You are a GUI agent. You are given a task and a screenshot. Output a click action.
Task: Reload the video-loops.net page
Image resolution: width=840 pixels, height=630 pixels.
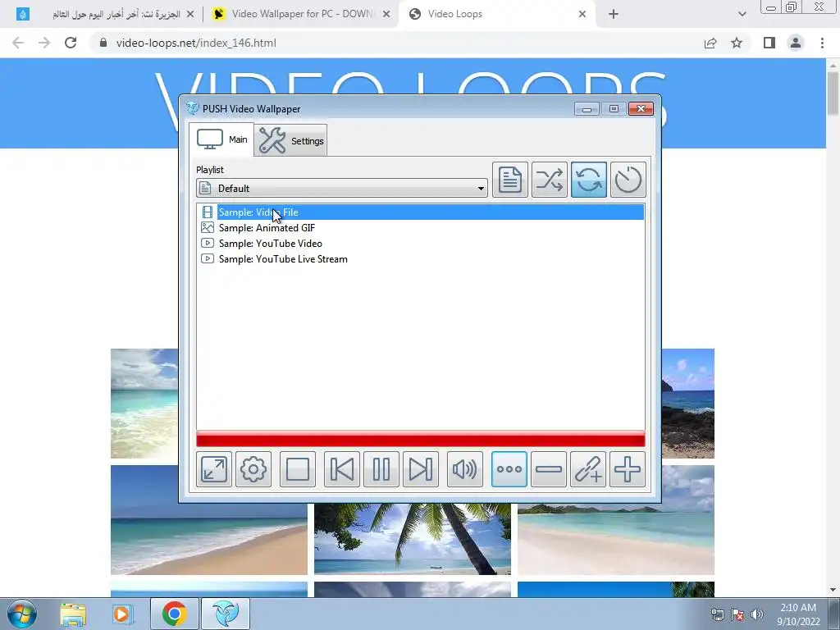(x=71, y=43)
